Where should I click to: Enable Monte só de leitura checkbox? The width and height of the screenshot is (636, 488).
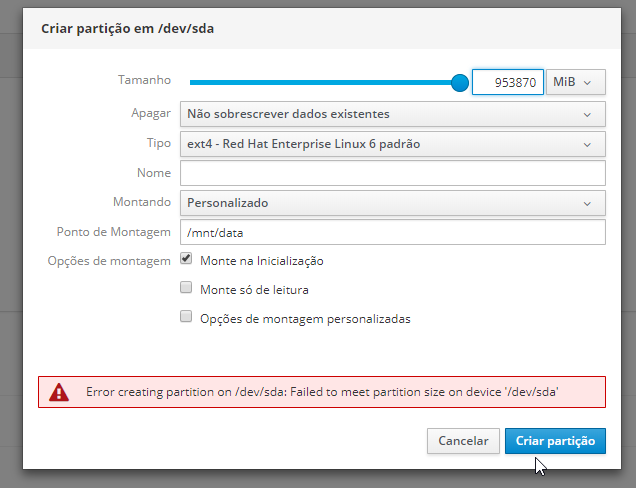[x=186, y=288]
